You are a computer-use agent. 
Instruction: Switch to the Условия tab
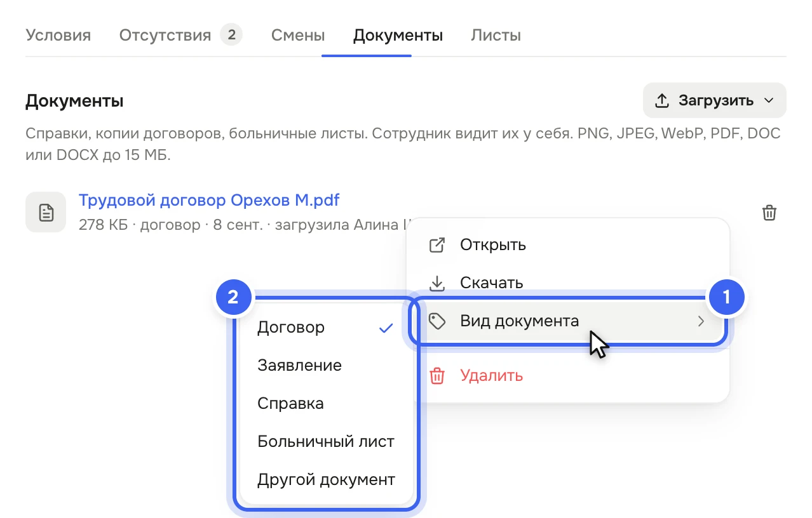pos(58,35)
